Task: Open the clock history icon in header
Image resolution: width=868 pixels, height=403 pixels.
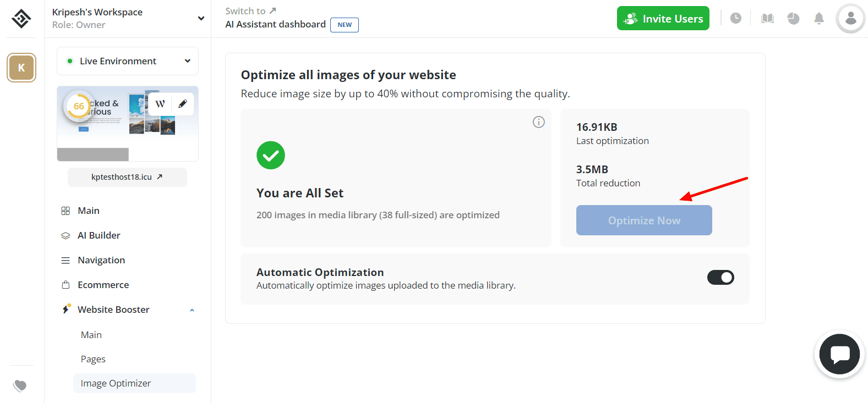Action: (x=735, y=18)
